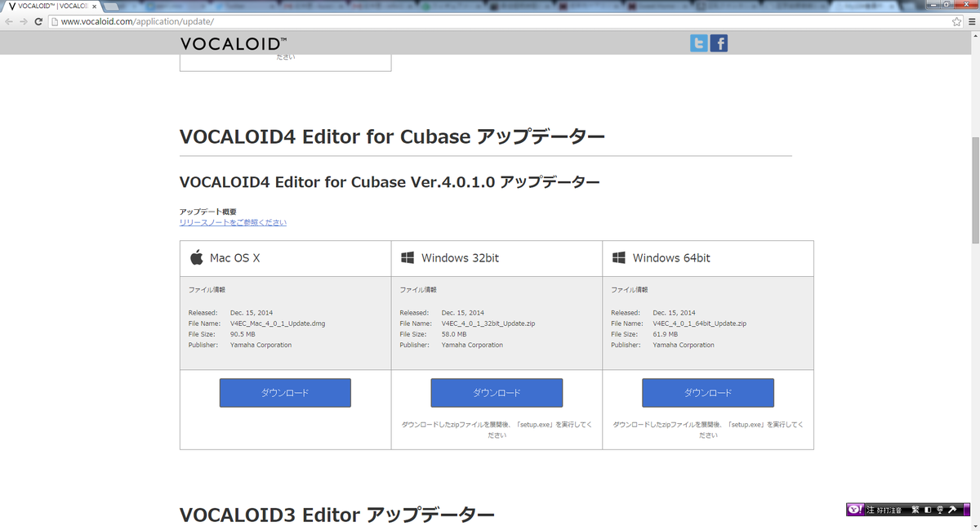Click the page icon in address bar
Screen dimensions: 980x531
(x=55, y=21)
